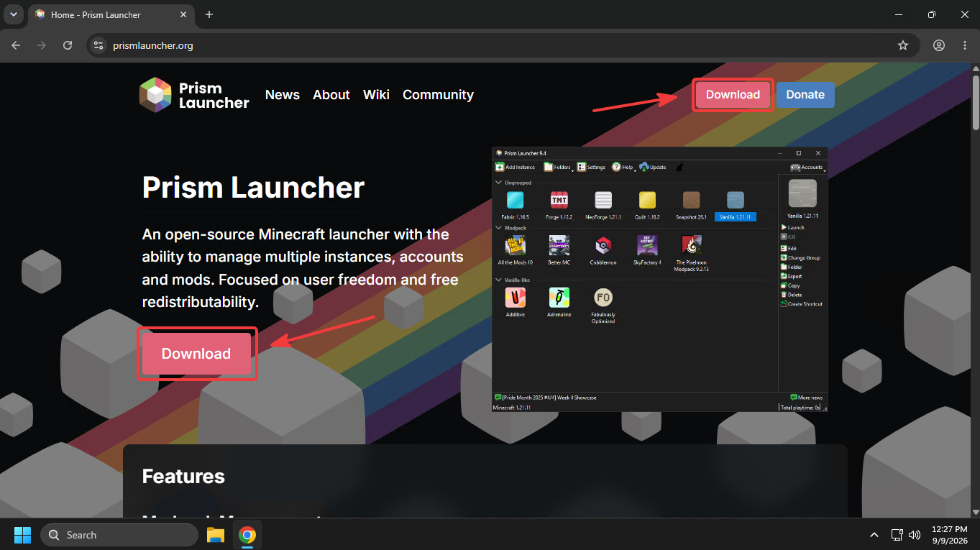Open the clock showing 12:27 PM
Image resolution: width=980 pixels, height=550 pixels.
[949, 535]
